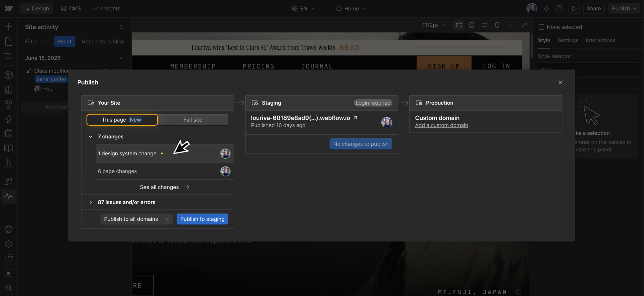Open the Home page dropdown

[351, 8]
